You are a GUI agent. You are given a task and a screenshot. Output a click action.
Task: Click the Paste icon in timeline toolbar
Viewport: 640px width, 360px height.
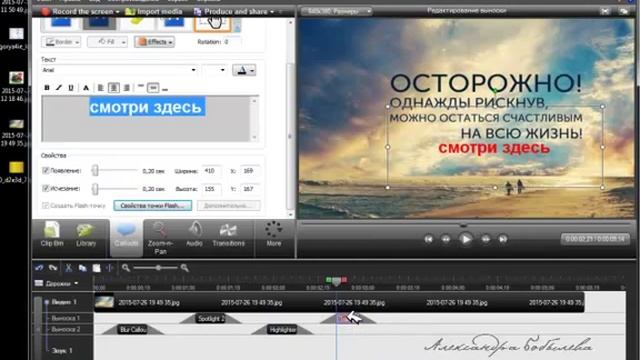click(96, 268)
